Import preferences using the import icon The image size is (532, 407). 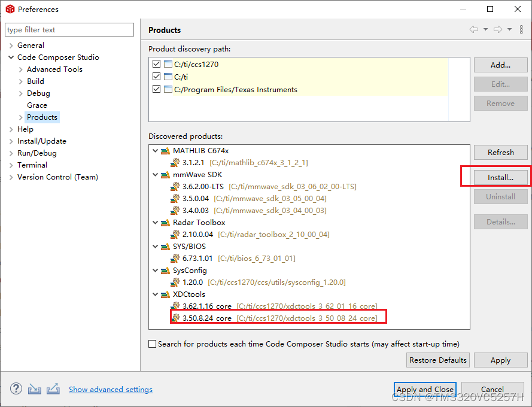click(34, 388)
